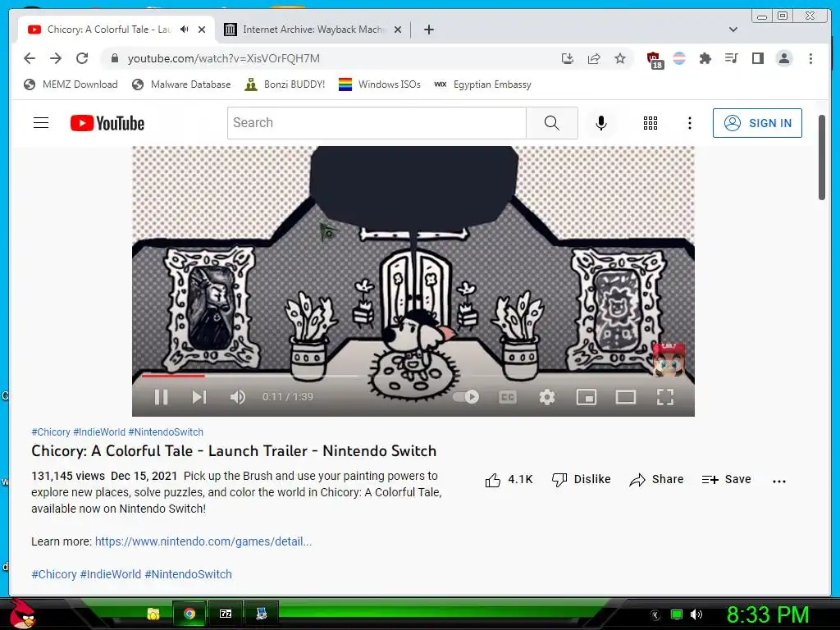Save the video to a playlist
The width and height of the screenshot is (840, 630).
726,479
